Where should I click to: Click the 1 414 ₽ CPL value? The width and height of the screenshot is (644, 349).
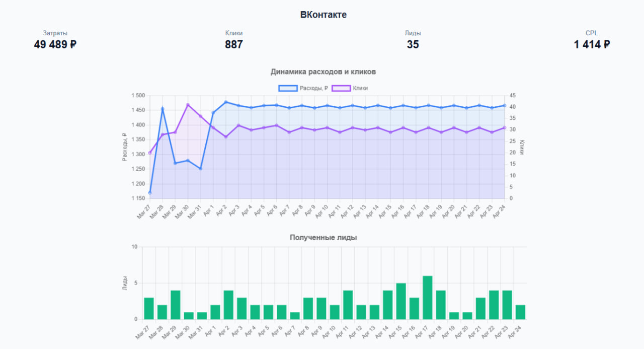(x=592, y=44)
